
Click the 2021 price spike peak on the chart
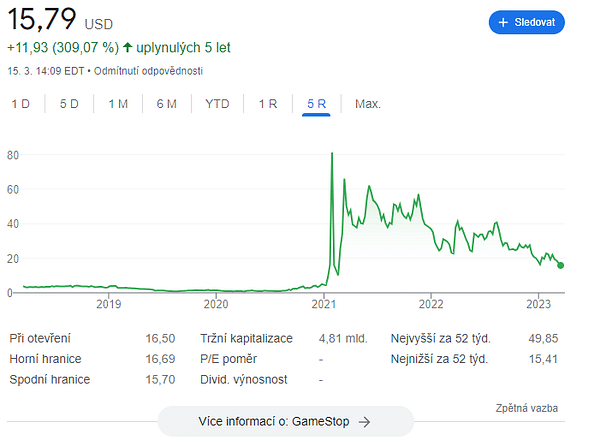(332, 154)
